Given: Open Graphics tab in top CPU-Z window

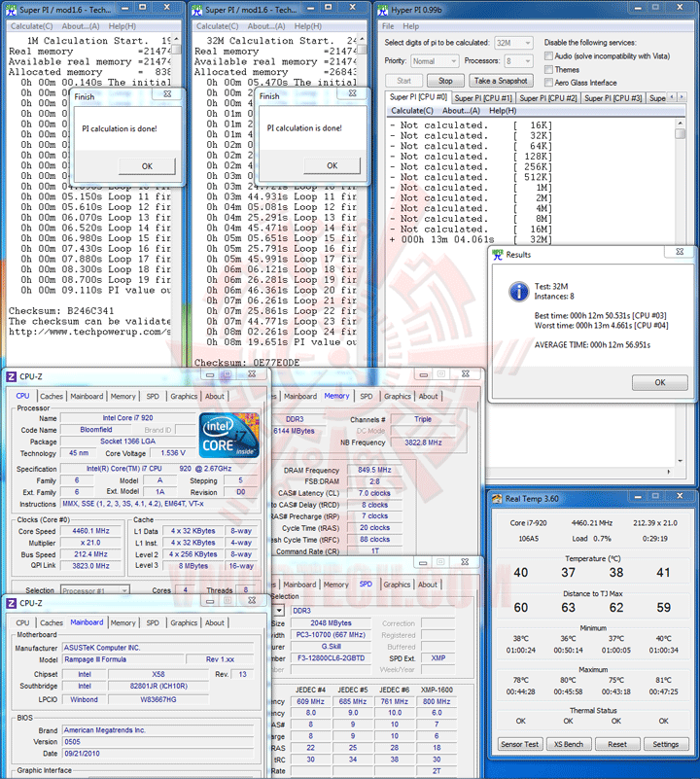Looking at the screenshot, I should click(x=184, y=396).
